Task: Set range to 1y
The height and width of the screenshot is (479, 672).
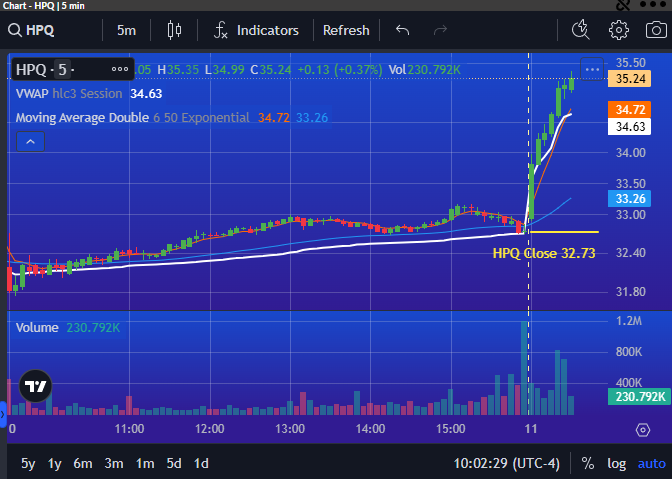Action: click(x=54, y=464)
